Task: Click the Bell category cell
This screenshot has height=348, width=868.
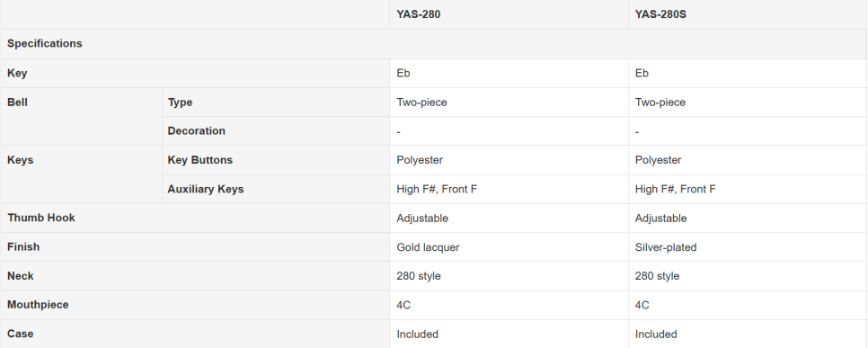Action: 82,117
